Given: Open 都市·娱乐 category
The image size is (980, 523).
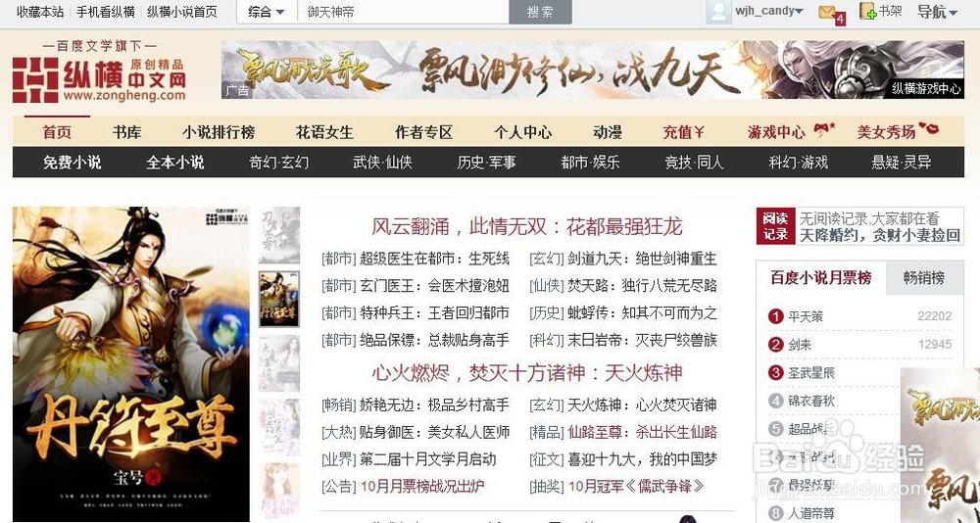Looking at the screenshot, I should [590, 163].
